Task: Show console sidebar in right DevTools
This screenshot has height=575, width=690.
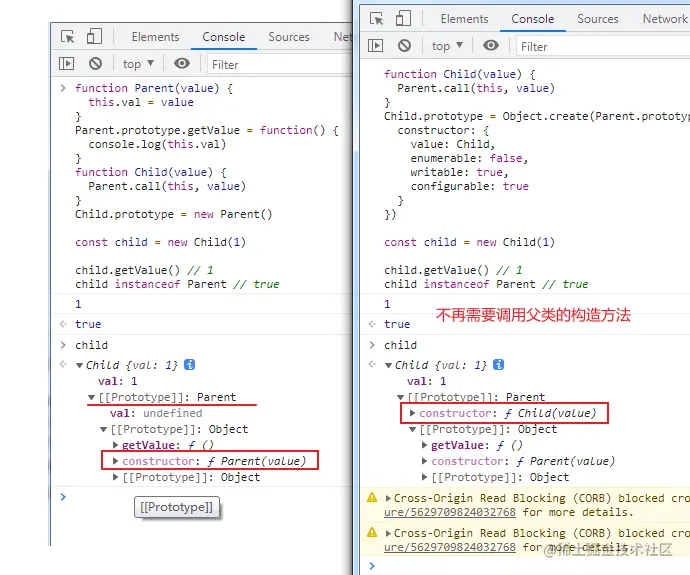Action: click(375, 45)
